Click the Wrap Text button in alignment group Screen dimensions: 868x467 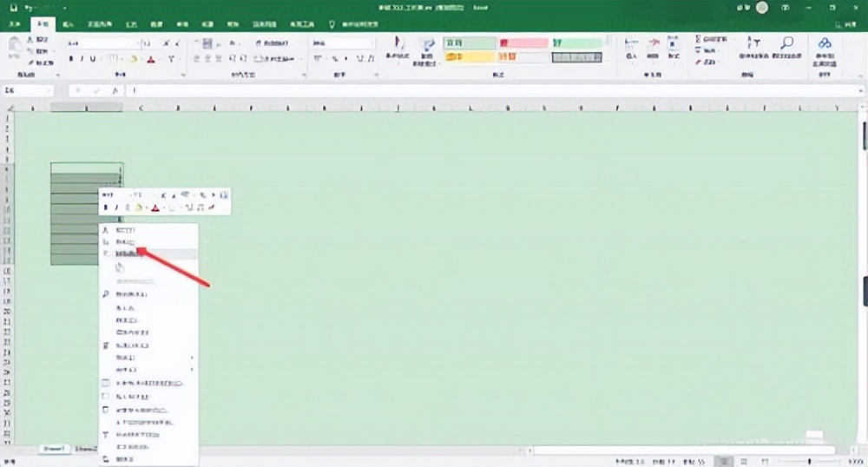pos(271,43)
